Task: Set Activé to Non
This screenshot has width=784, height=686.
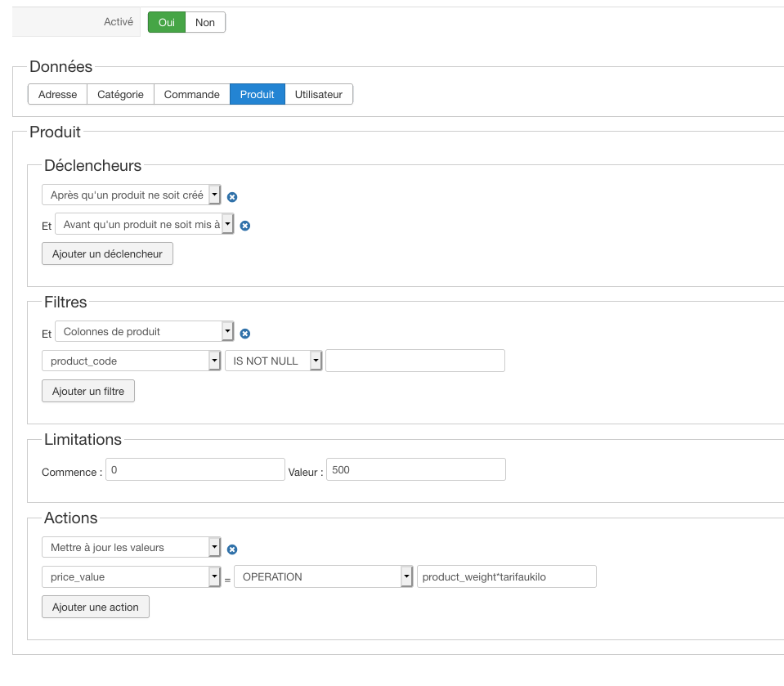Action: pyautogui.click(x=205, y=22)
